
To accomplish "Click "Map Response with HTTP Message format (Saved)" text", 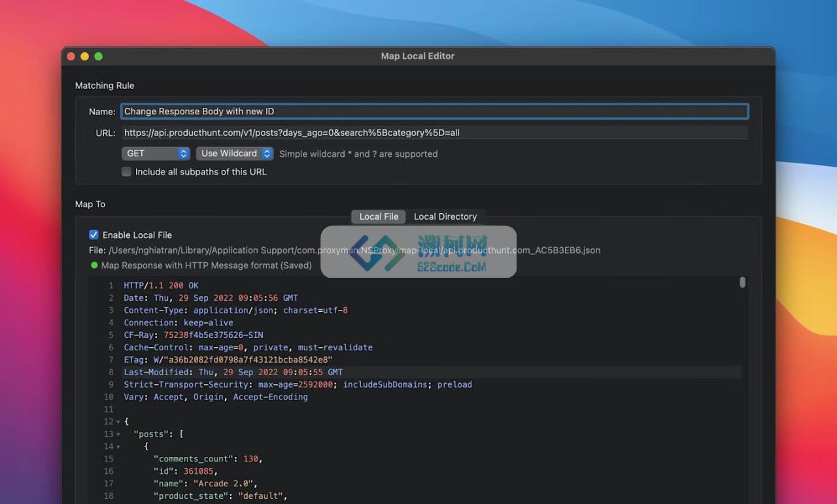I will [207, 265].
